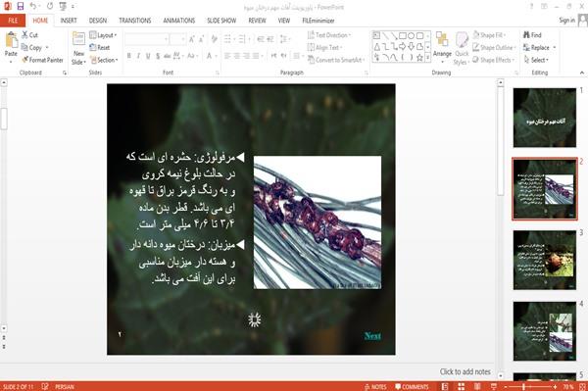
Task: Clear all formatting
Action: (x=214, y=39)
